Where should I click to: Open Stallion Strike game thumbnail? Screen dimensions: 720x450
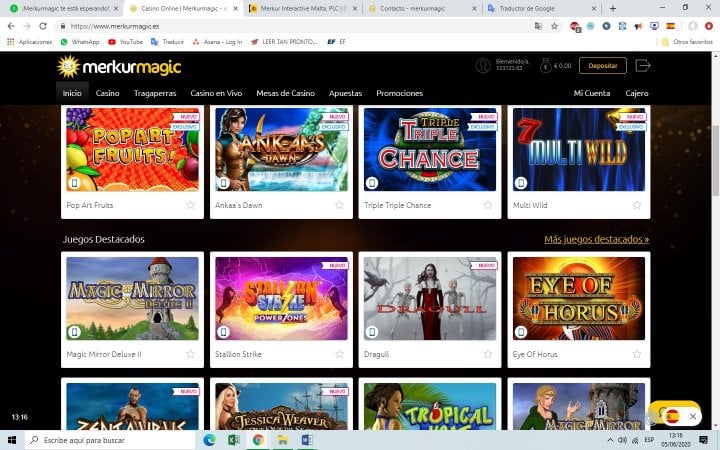281,298
